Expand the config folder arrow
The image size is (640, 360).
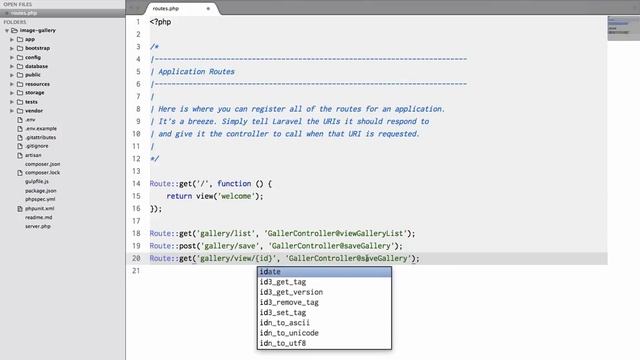point(12,58)
